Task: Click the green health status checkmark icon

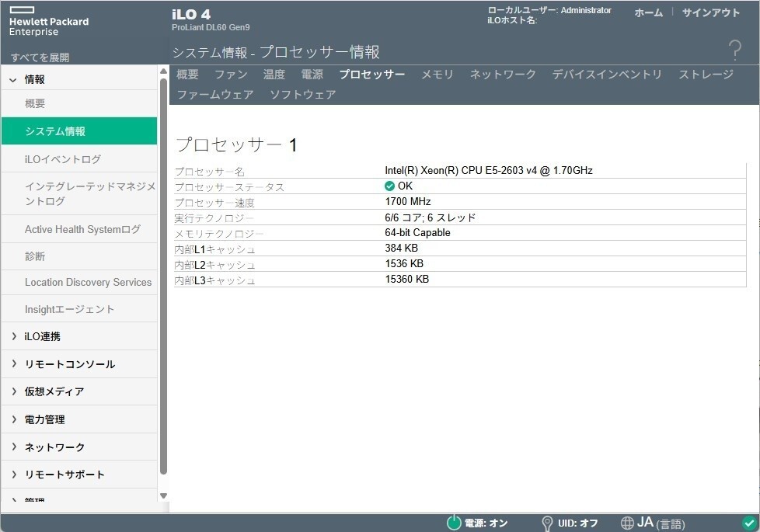Action: click(x=749, y=523)
